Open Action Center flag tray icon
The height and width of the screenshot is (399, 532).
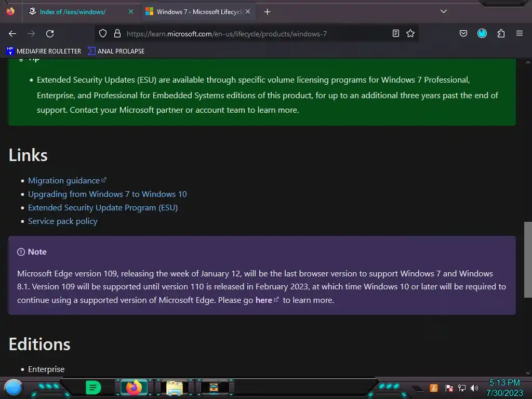449,388
